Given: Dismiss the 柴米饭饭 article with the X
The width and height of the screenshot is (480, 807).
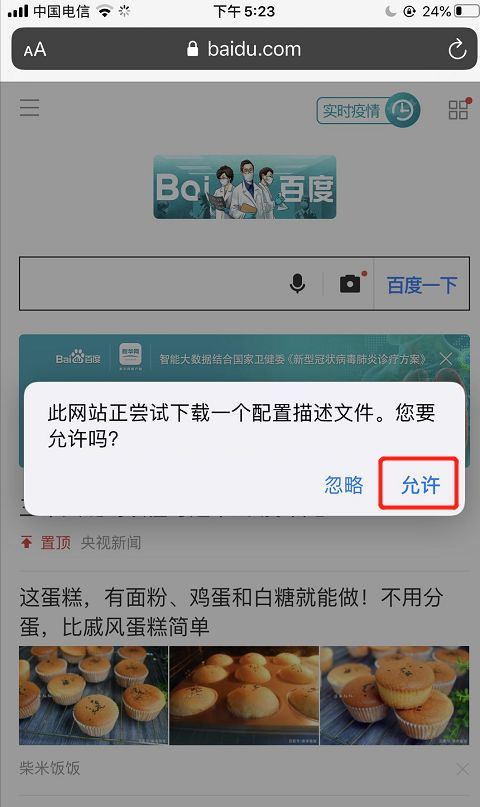Looking at the screenshot, I should click(463, 769).
